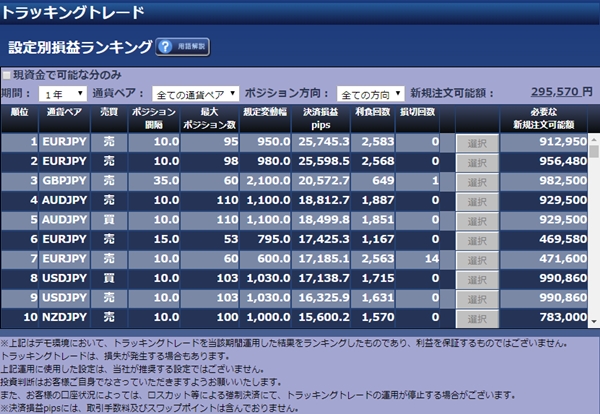Enable 現資金で可能な分のみ checkbox
The width and height of the screenshot is (600, 414).
point(7,75)
